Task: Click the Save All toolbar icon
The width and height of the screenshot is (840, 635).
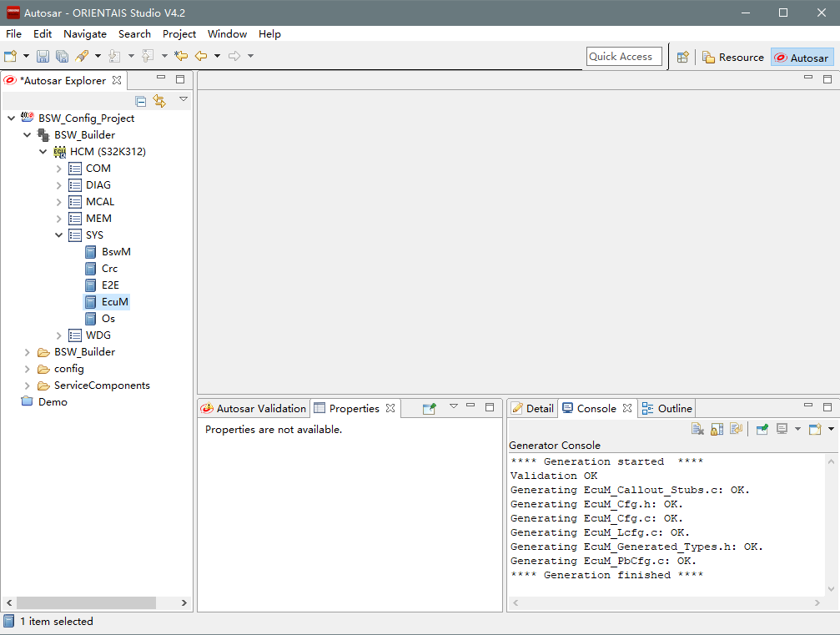Action: (x=62, y=57)
